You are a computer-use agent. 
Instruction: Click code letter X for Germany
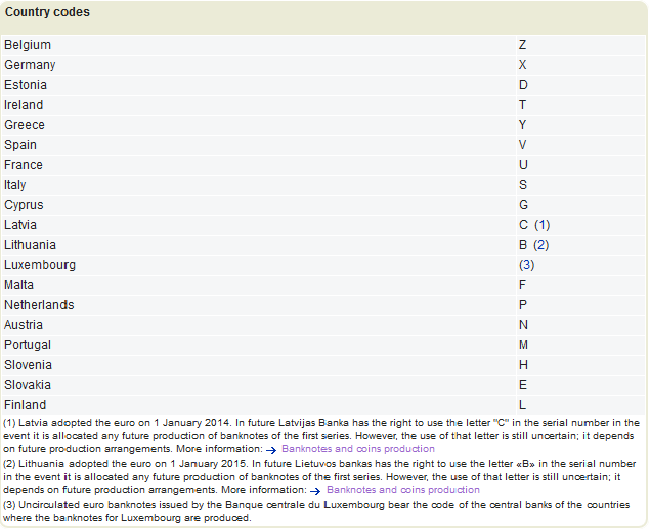click(522, 65)
